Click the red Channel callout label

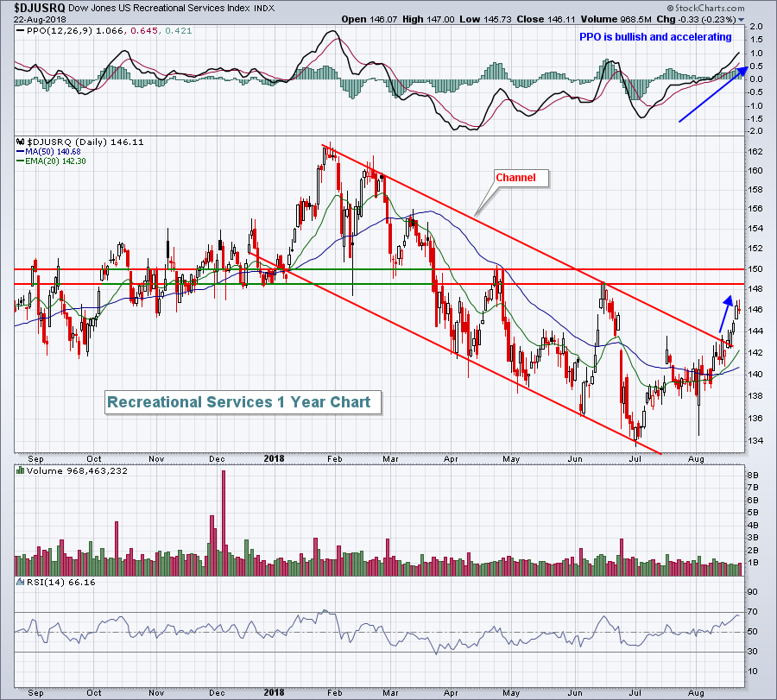(x=521, y=178)
